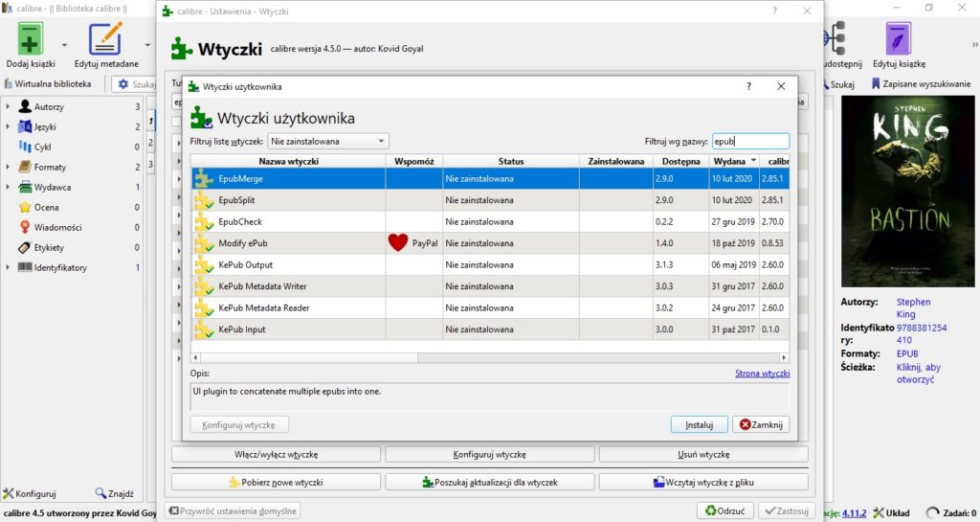The height and width of the screenshot is (522, 980).
Task: Click the Wirtualna biblioteka icon button
Action: coord(48,83)
